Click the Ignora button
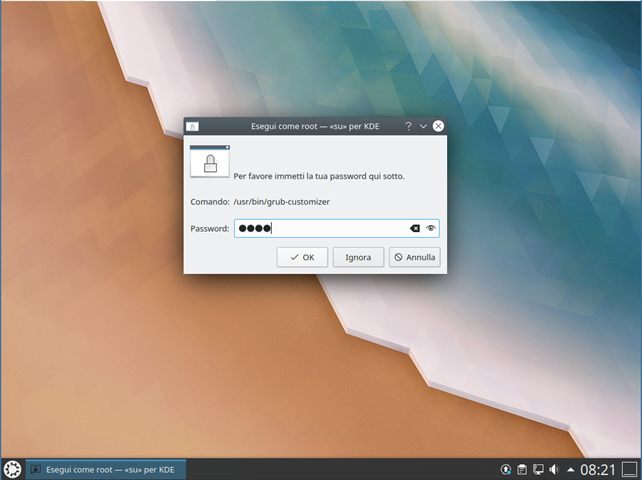Viewport: 642px width, 480px height. (358, 257)
